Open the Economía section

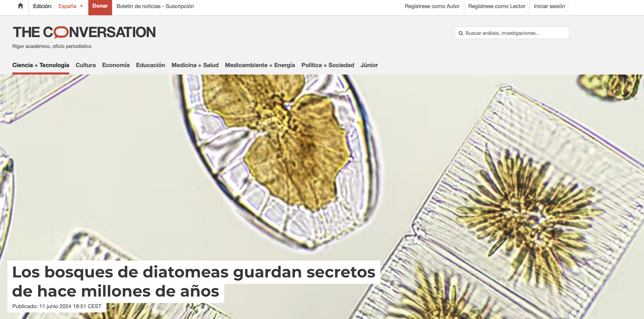[116, 65]
